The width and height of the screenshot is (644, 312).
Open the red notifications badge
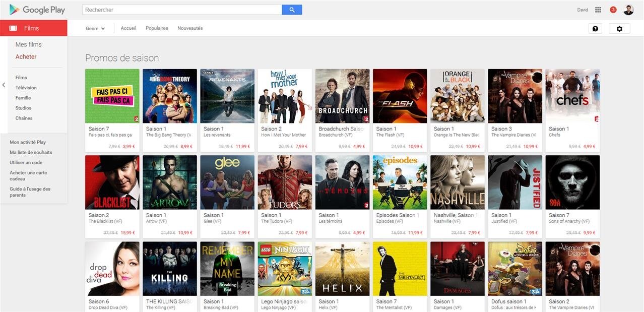point(613,10)
